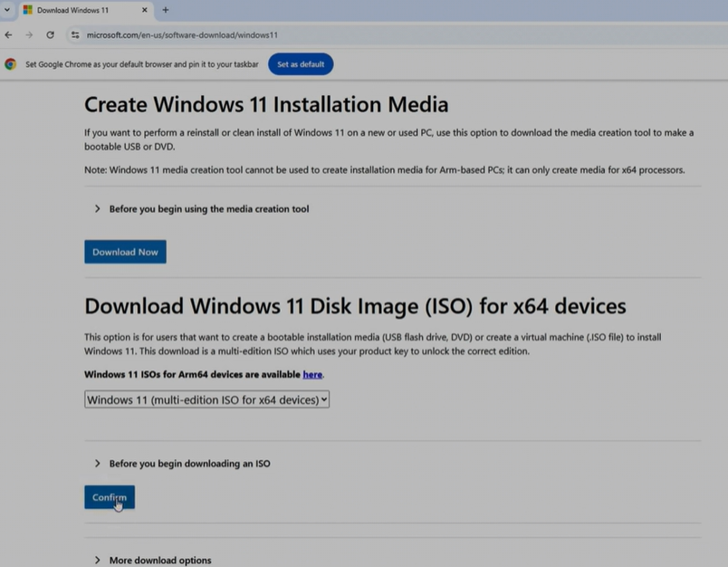
Task: Click the Google Chrome logo in the infobar
Action: click(11, 64)
